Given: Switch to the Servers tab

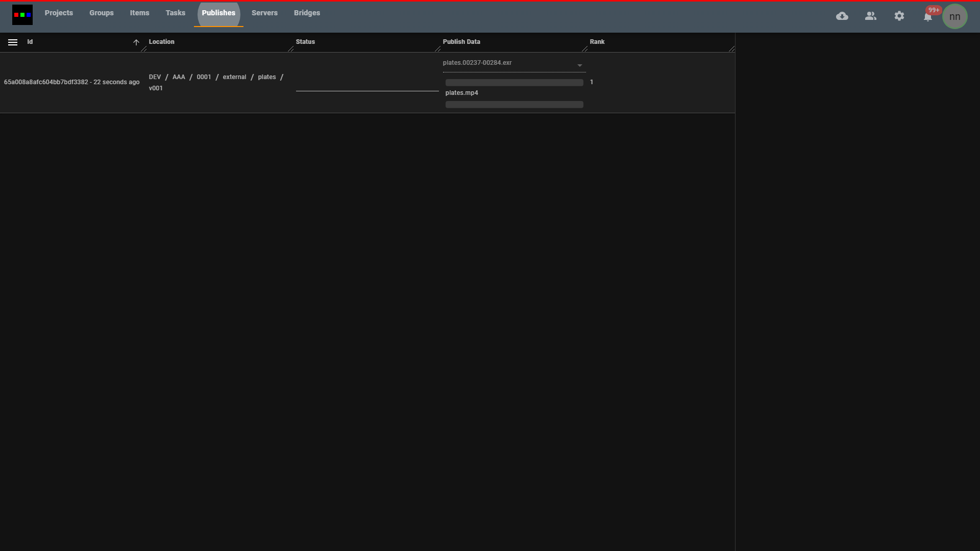Looking at the screenshot, I should (x=264, y=13).
